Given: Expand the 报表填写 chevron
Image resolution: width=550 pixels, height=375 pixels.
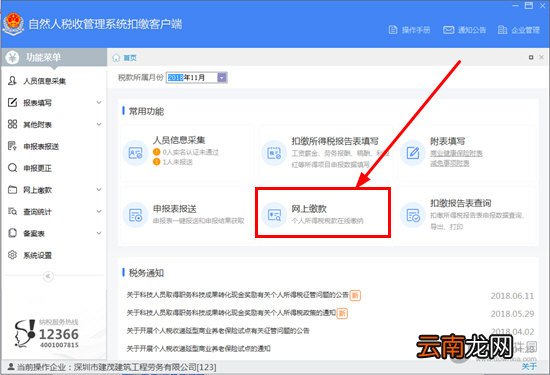Looking at the screenshot, I should pos(99,102).
